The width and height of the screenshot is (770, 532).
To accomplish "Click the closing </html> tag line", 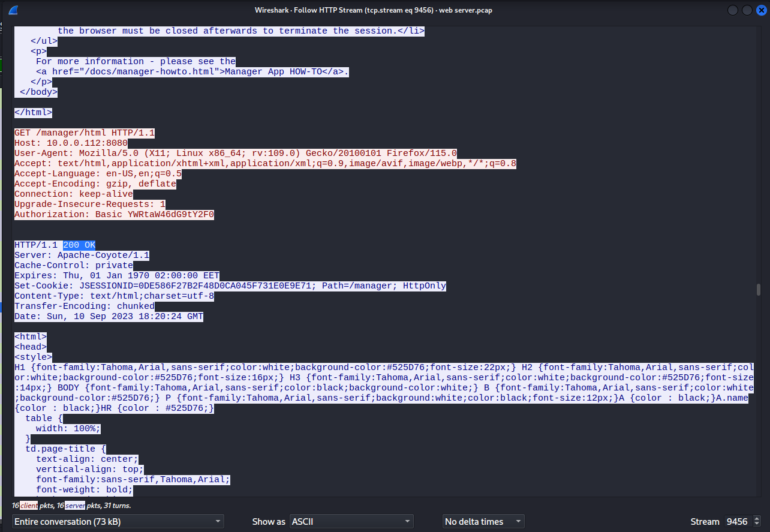I will click(33, 112).
